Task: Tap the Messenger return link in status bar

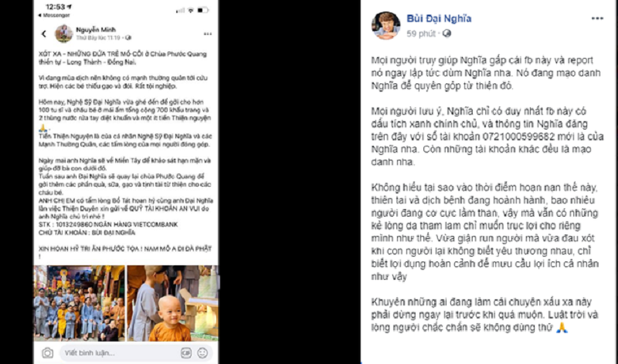Action: click(54, 15)
